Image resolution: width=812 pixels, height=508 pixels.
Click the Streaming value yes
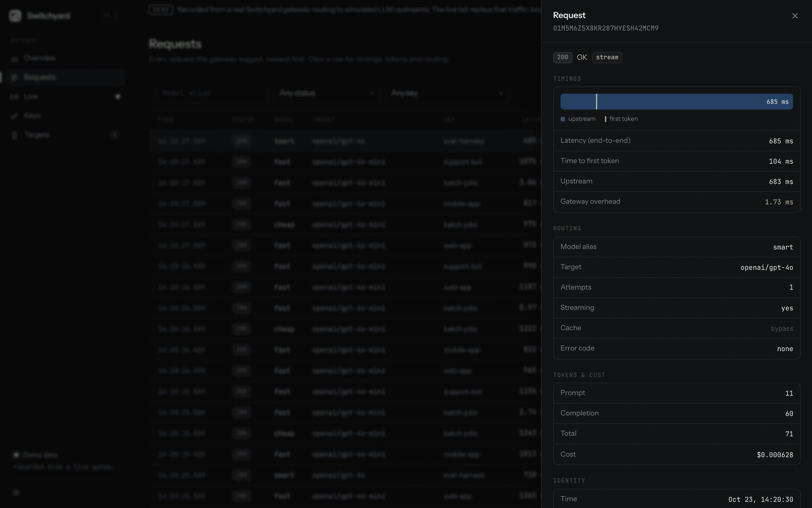coord(787,308)
